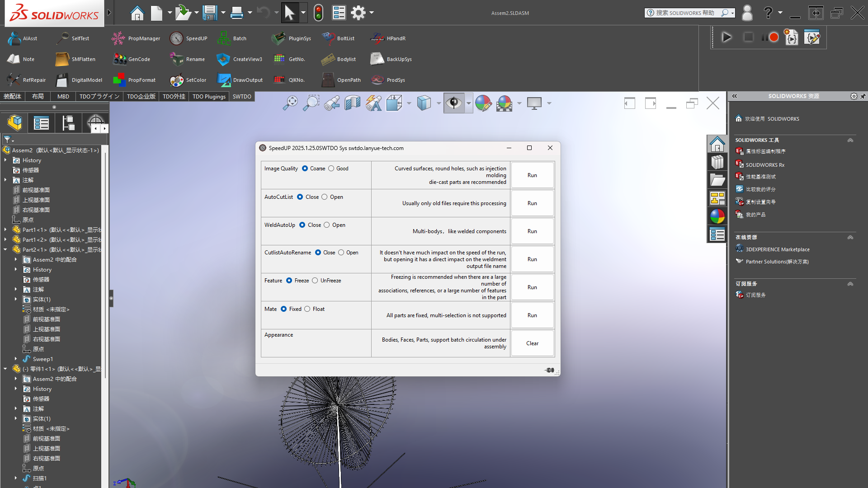
Task: Open the SpeedUP plugin tool
Action: click(176, 38)
